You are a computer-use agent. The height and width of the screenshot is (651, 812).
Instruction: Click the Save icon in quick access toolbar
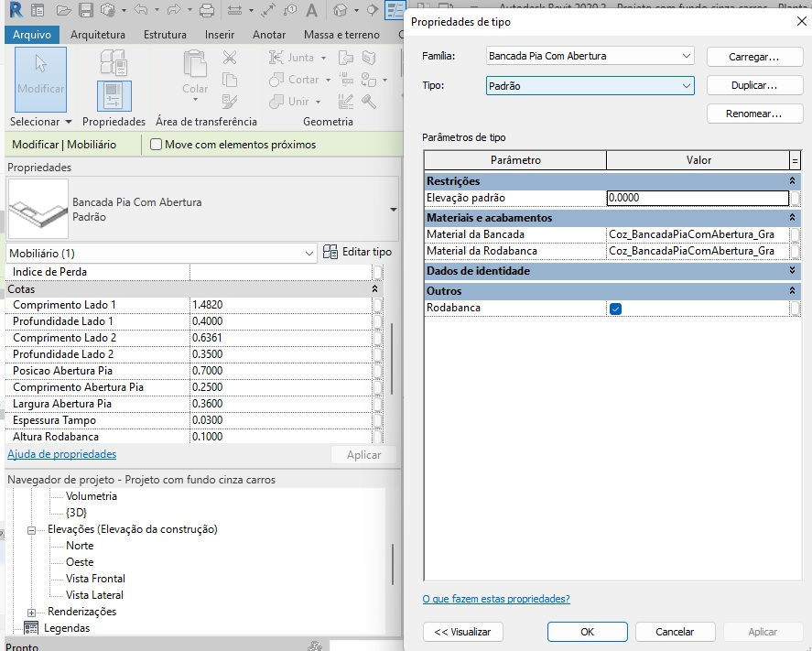click(85, 10)
